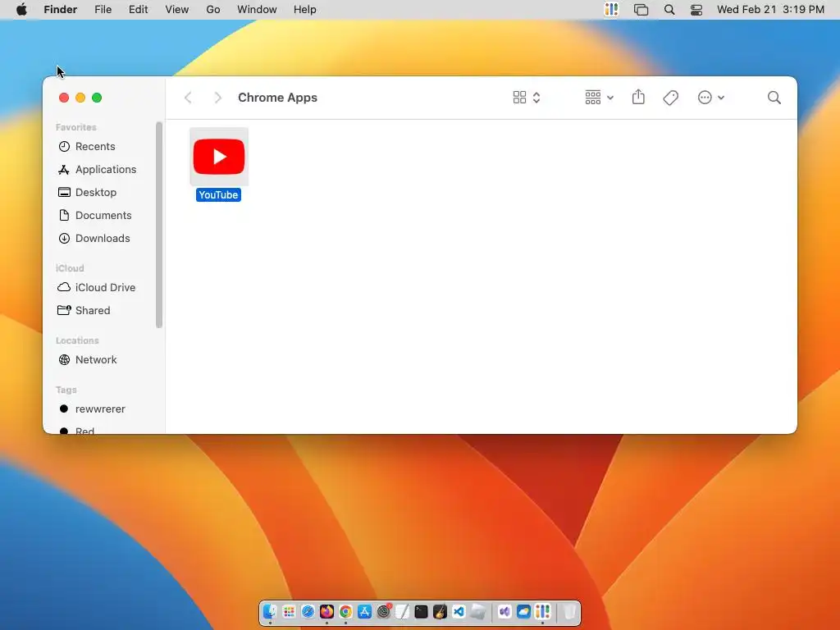Open Terminal from the Dock
The image size is (840, 630).
[421, 611]
